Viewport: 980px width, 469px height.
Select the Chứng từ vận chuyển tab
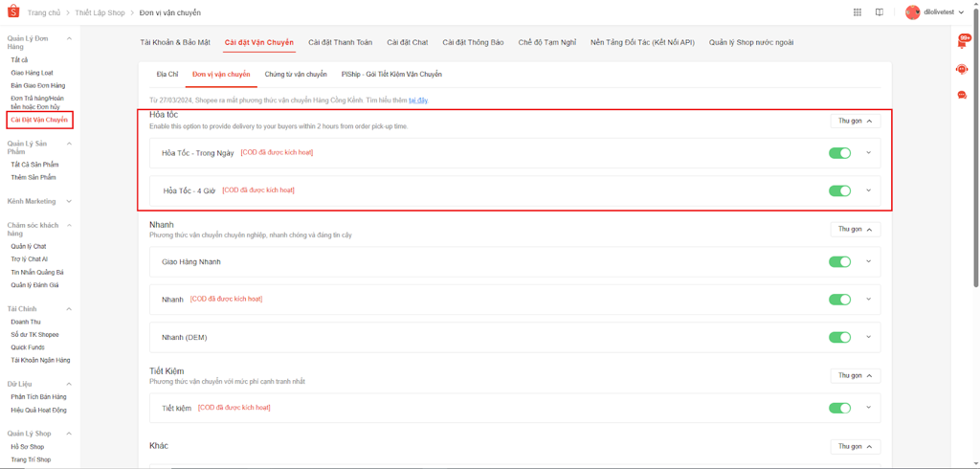[296, 75]
